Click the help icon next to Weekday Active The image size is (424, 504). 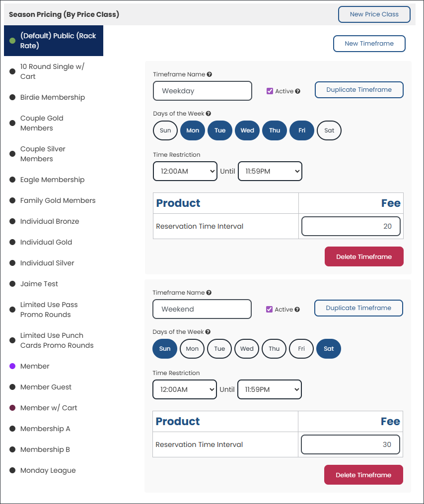(297, 91)
